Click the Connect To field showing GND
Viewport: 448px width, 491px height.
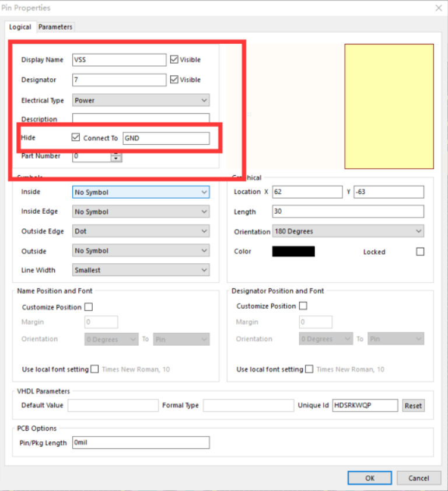(x=166, y=138)
